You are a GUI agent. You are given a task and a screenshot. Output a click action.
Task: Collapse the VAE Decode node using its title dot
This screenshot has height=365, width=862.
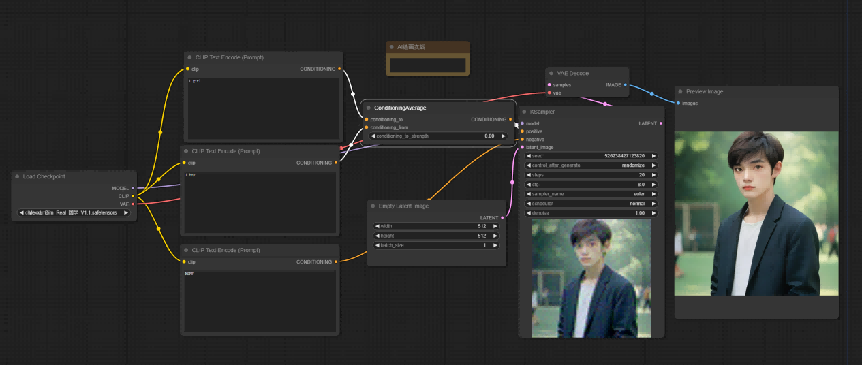point(551,73)
